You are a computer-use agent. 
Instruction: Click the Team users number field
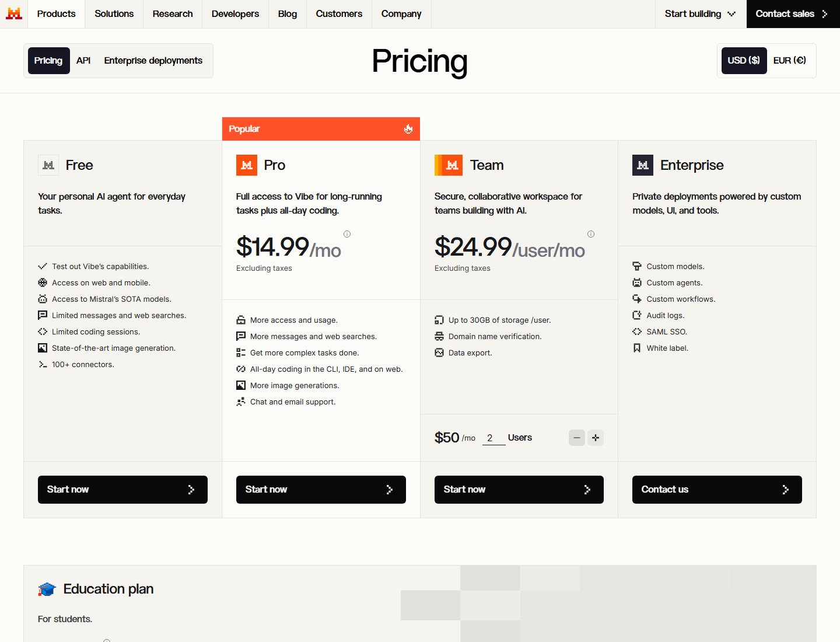click(x=494, y=438)
